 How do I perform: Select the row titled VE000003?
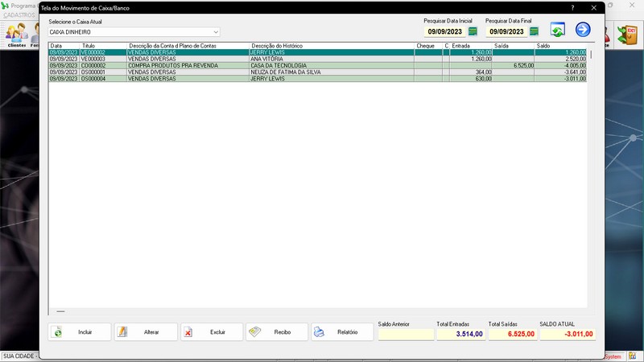tap(317, 59)
